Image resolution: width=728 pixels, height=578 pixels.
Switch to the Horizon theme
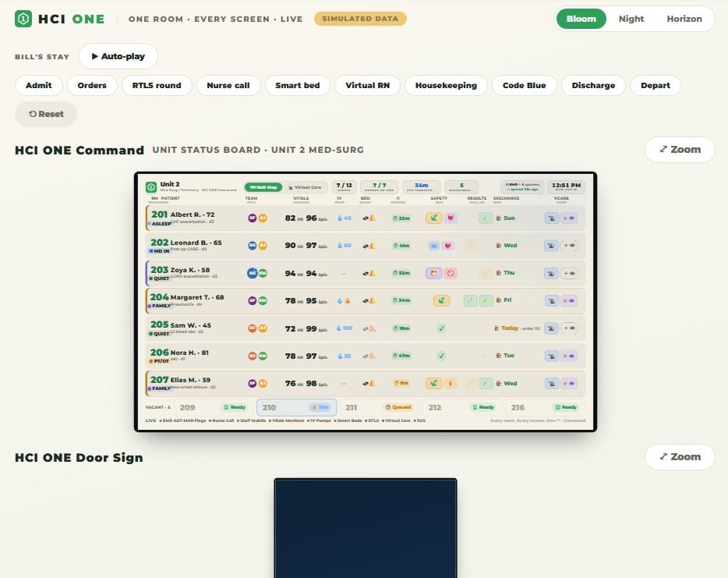click(684, 19)
